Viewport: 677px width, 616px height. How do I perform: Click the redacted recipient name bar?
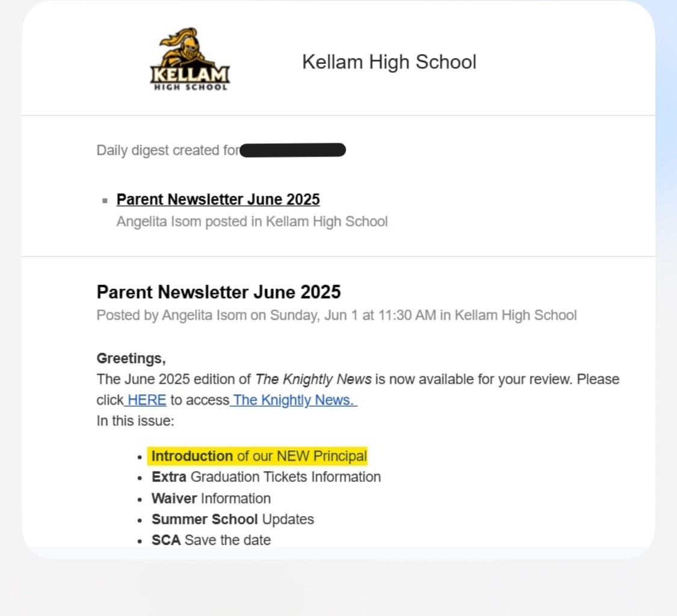click(x=292, y=150)
